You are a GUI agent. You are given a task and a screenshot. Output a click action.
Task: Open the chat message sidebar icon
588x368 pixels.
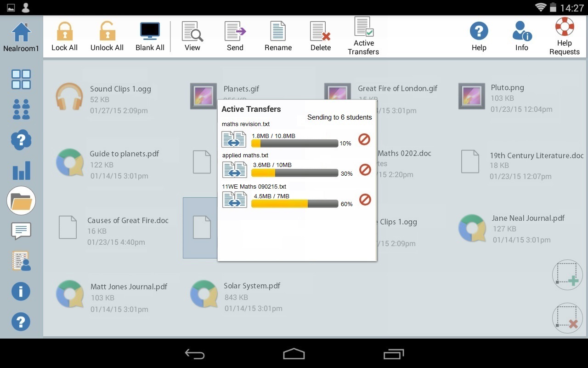tap(21, 231)
